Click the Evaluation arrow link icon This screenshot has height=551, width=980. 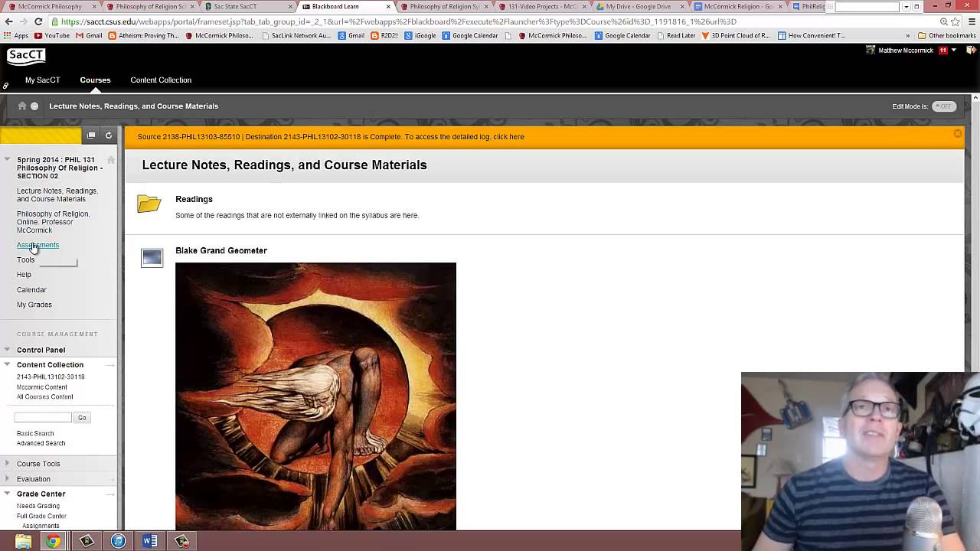click(110, 479)
